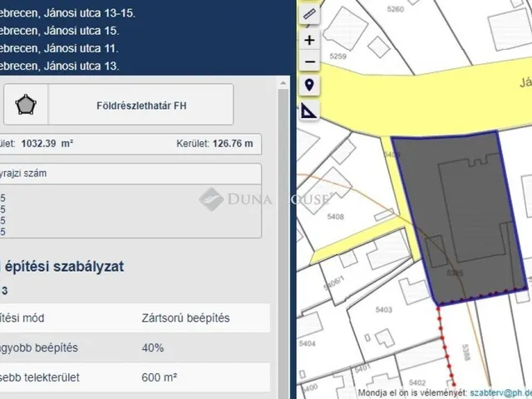This screenshot has height=399, width=532.
Task: Select the triangle angle measuring tool
Action: tap(309, 110)
